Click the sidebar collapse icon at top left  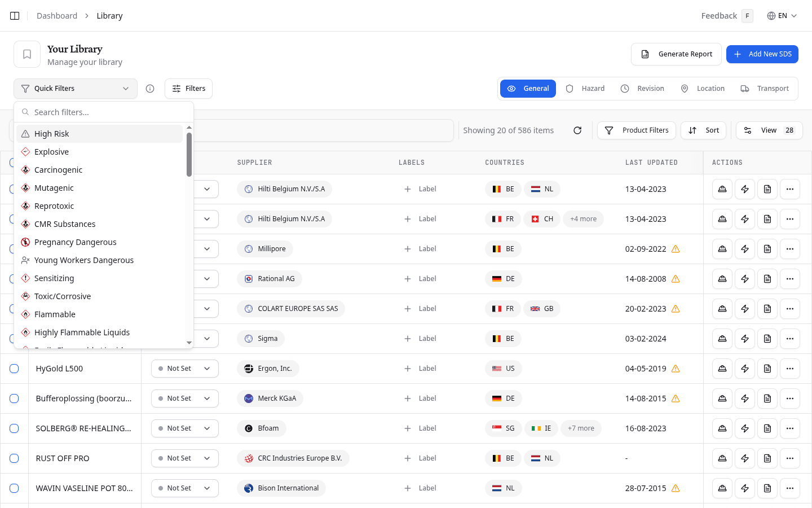pos(14,15)
